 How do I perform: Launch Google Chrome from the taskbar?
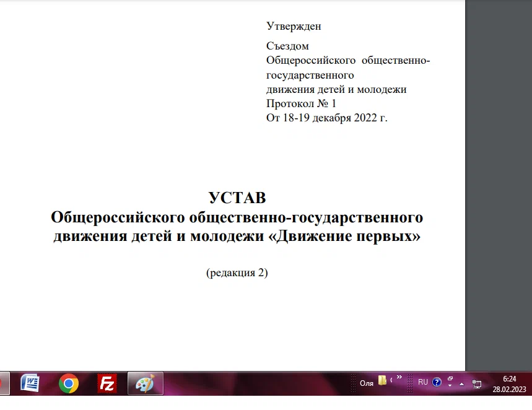(x=69, y=383)
